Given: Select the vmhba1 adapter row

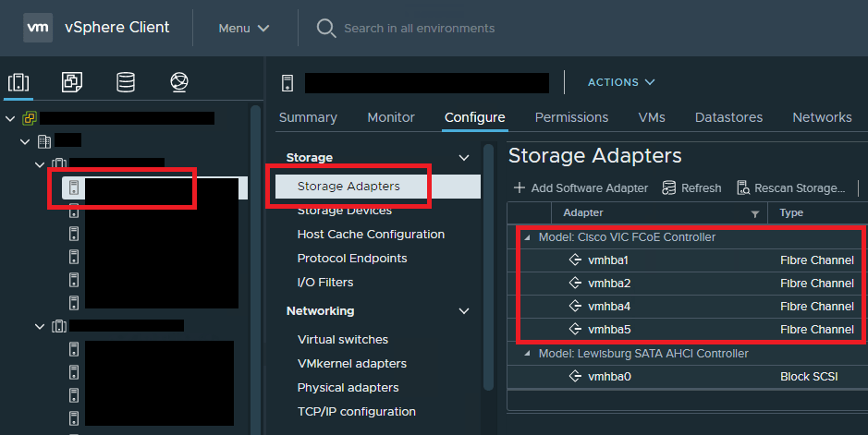Looking at the screenshot, I should (x=687, y=260).
